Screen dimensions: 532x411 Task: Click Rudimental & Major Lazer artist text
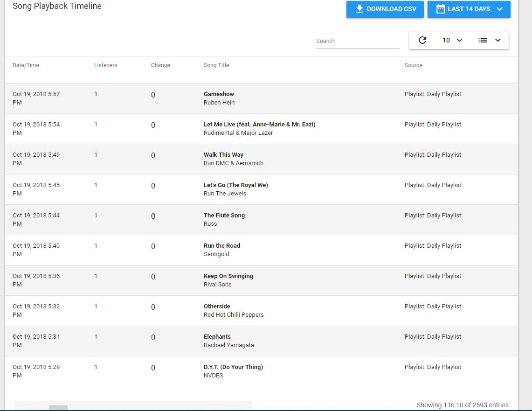coord(238,132)
